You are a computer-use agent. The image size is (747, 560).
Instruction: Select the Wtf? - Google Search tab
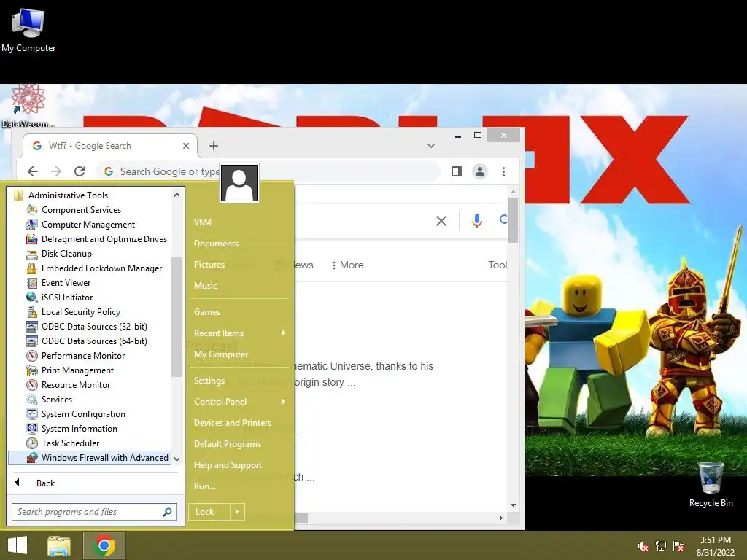pyautogui.click(x=110, y=146)
